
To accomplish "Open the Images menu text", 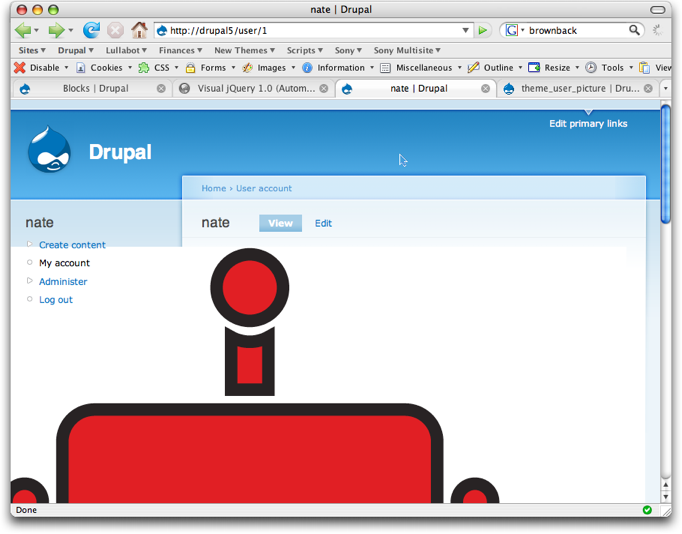I will (x=271, y=68).
